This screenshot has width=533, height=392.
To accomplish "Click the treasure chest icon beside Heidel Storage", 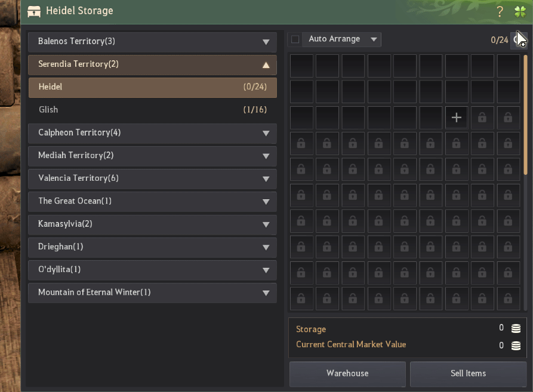I will [x=35, y=11].
